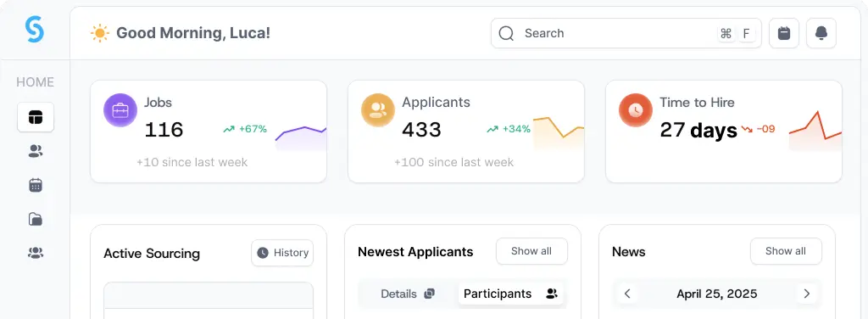
Task: Click the magnifier icon in search bar
Action: tap(507, 33)
